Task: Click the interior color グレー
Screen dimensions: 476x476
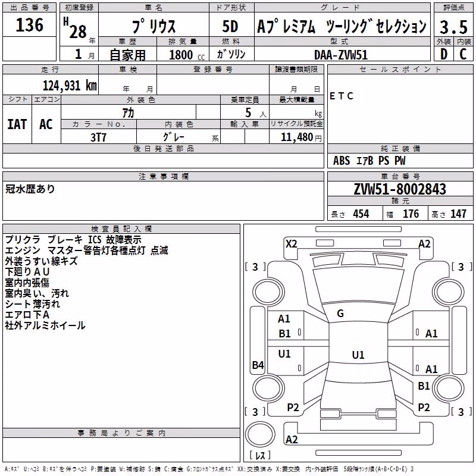Action: 174,137
